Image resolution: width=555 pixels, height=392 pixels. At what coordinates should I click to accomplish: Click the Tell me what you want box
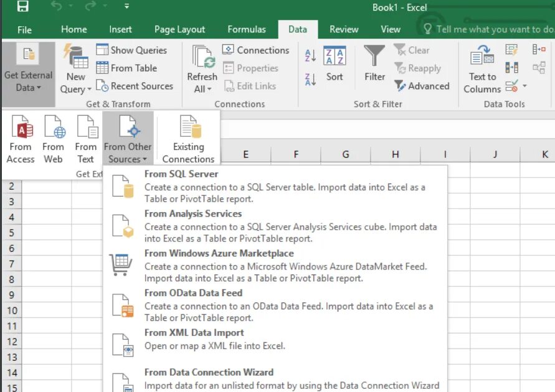(488, 29)
